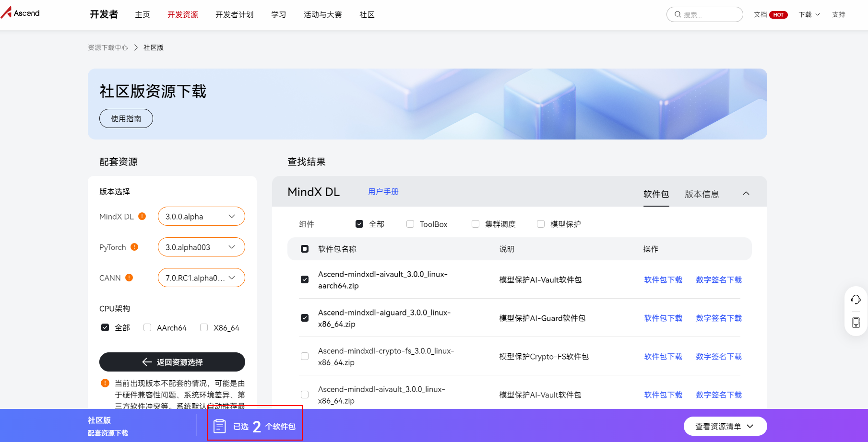Click 软件包下载 for aivault aarch64 package
Image resolution: width=868 pixels, height=442 pixels.
[x=663, y=279]
